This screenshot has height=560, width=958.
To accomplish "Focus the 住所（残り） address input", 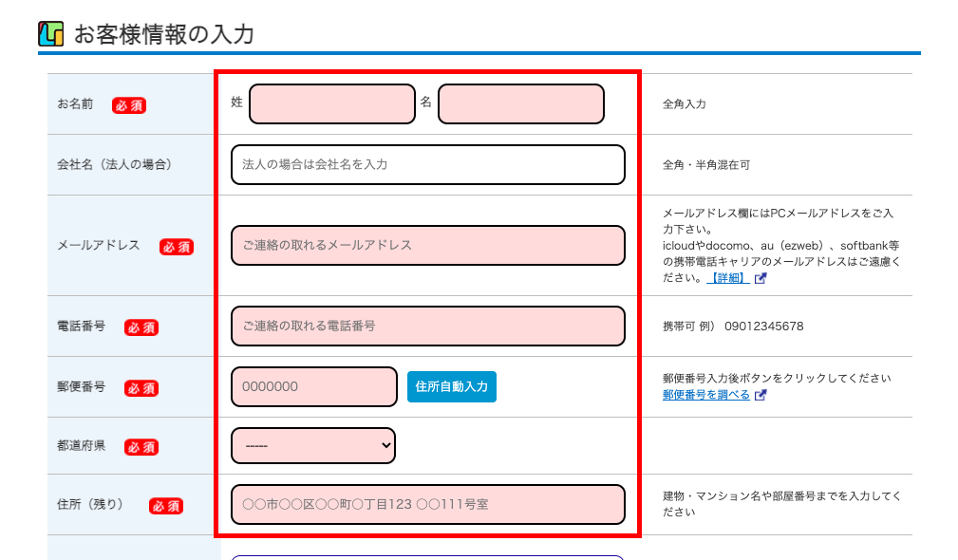I will (x=427, y=504).
